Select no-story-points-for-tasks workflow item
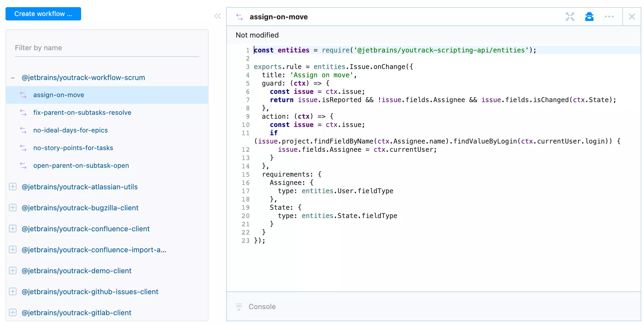Screen dimensions: 644x324 pyautogui.click(x=73, y=148)
